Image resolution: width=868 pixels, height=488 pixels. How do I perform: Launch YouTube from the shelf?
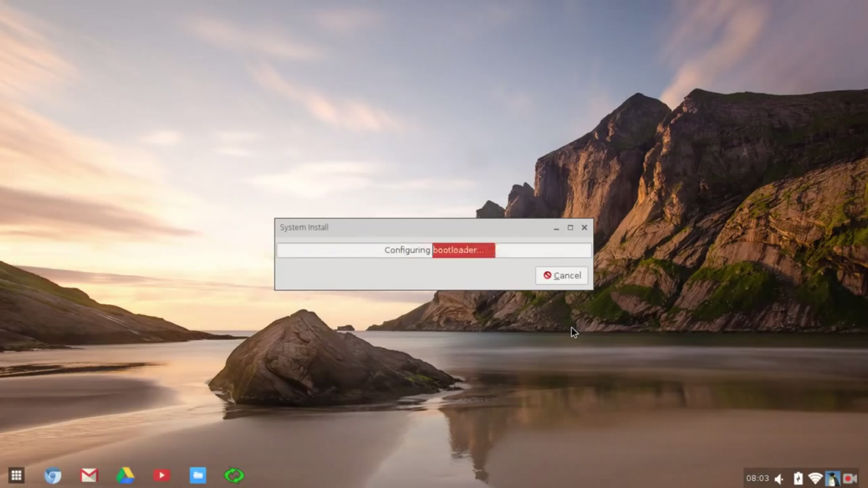click(162, 476)
